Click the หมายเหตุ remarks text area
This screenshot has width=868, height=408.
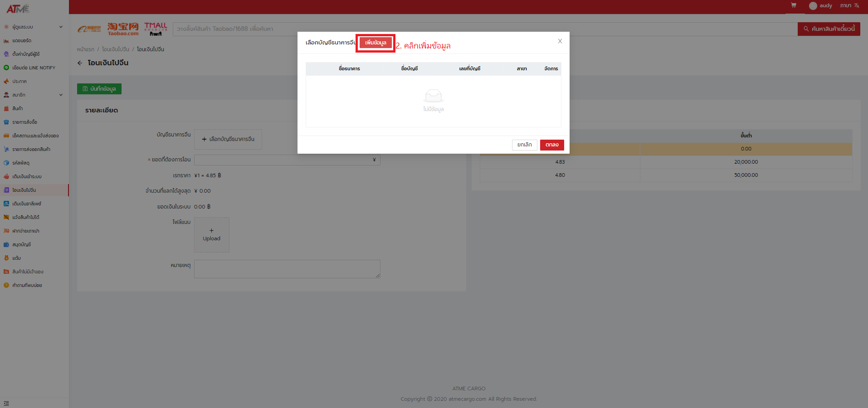(287, 269)
